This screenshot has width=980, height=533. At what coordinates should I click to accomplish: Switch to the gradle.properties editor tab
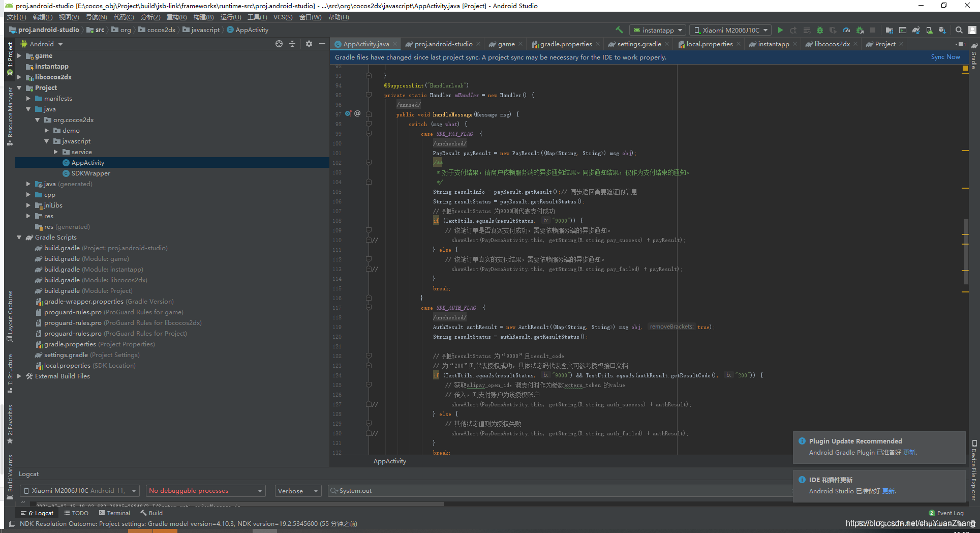565,44
